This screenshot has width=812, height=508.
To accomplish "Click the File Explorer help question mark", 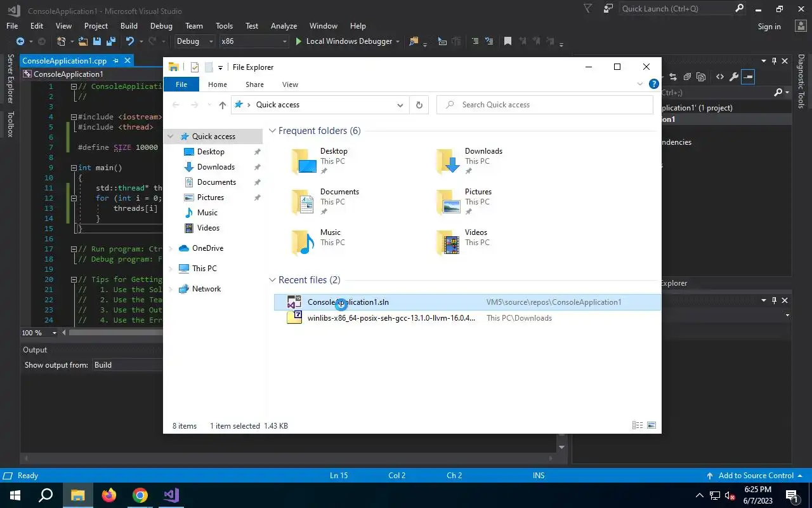I will coord(654,84).
